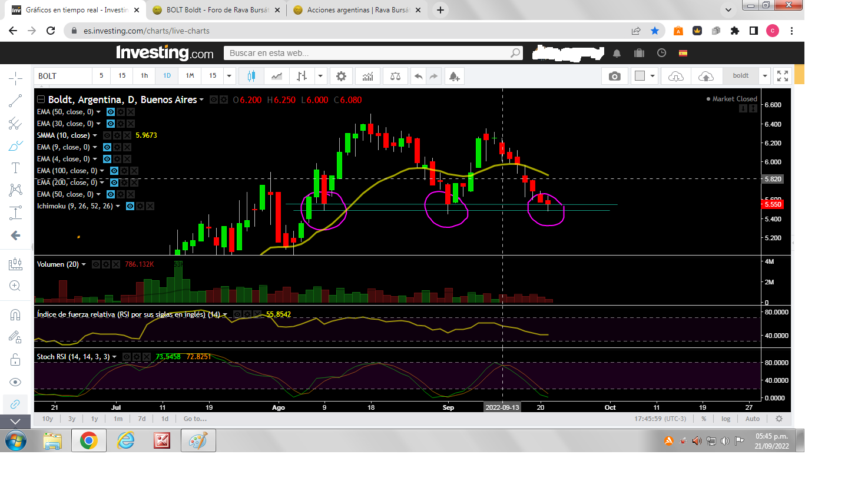848x504 pixels.
Task: Select the pitchfork tool in left sidebar
Action: click(15, 124)
